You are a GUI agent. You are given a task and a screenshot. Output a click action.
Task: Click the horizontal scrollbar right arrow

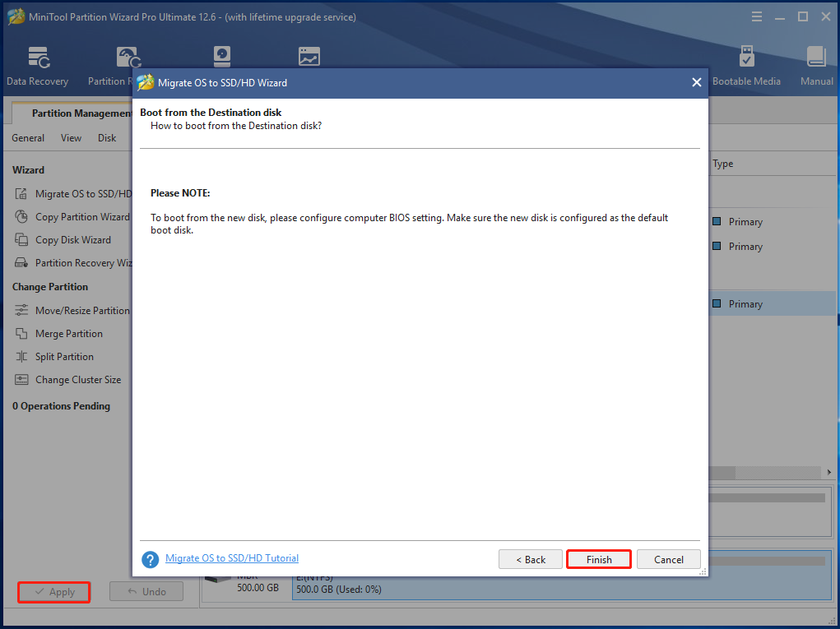point(828,472)
